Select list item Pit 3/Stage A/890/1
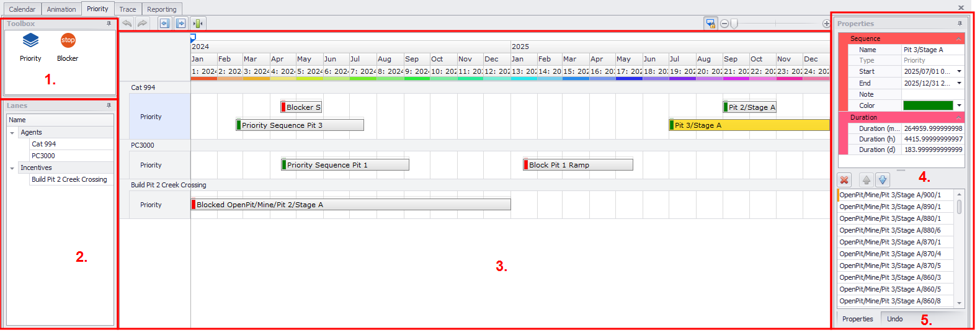 pos(896,207)
